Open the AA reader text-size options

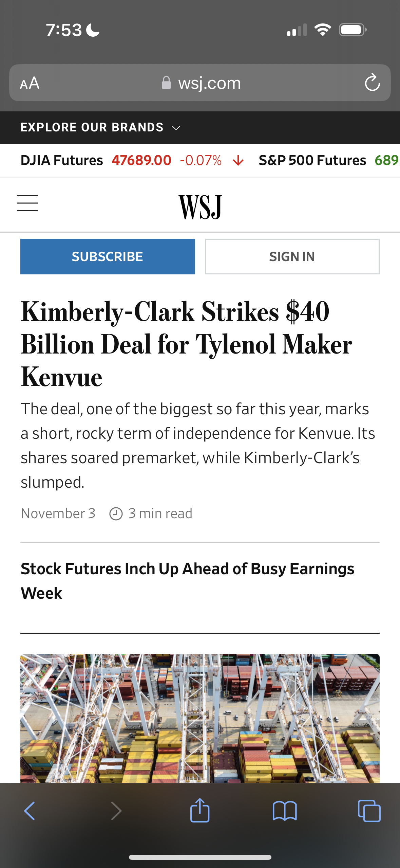tap(30, 83)
